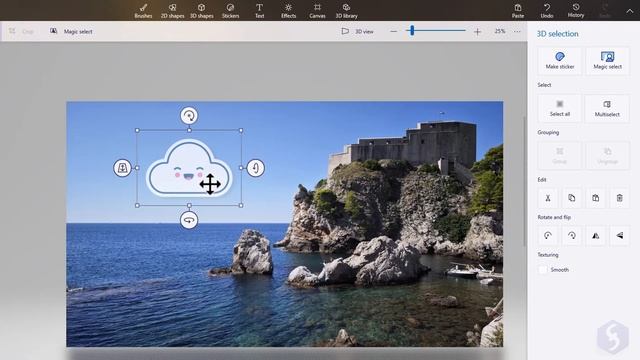Click Magic select in the top toolbar

pyautogui.click(x=71, y=31)
